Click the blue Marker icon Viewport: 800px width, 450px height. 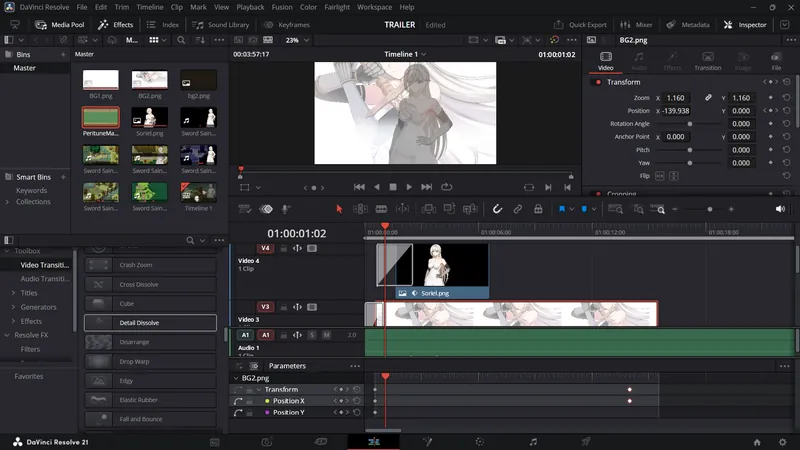coord(584,209)
